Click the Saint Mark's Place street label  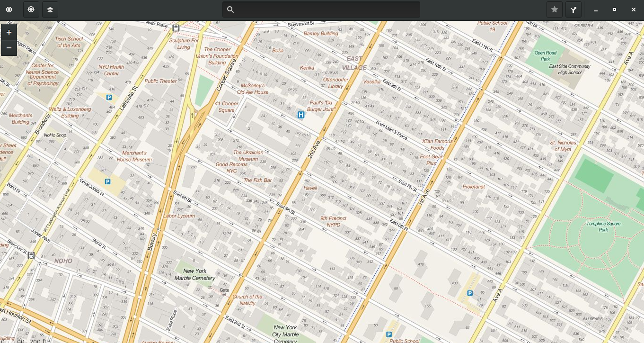391,130
